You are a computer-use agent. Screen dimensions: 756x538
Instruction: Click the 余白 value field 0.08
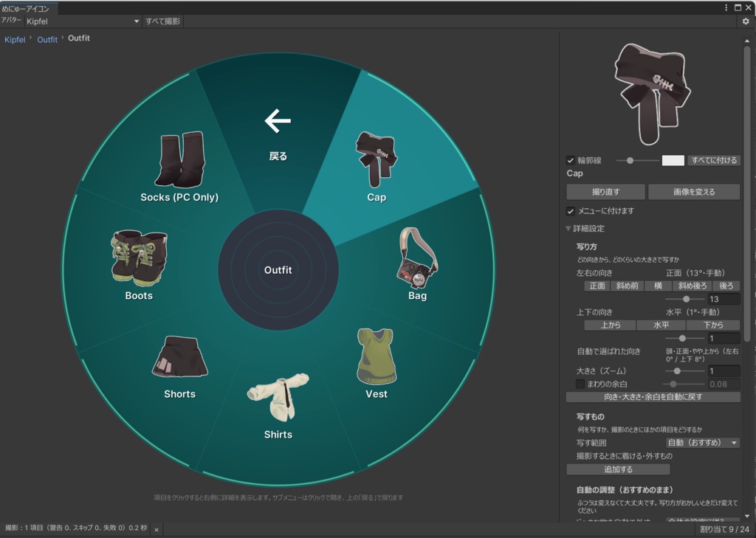coord(724,384)
